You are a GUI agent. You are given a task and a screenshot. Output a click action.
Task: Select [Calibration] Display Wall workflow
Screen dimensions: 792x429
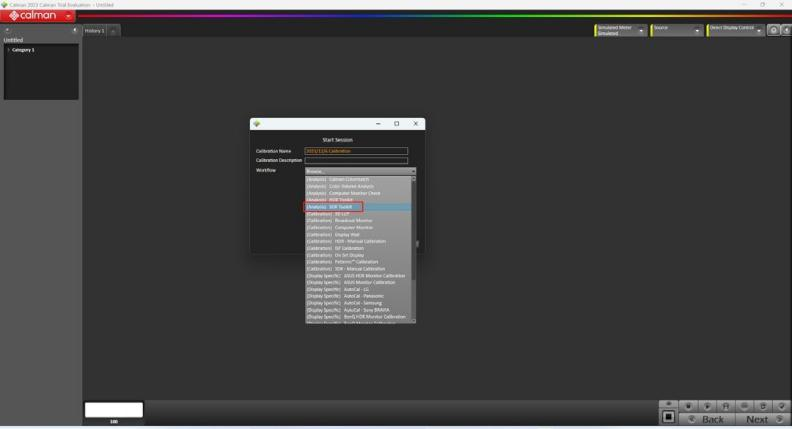(358, 235)
